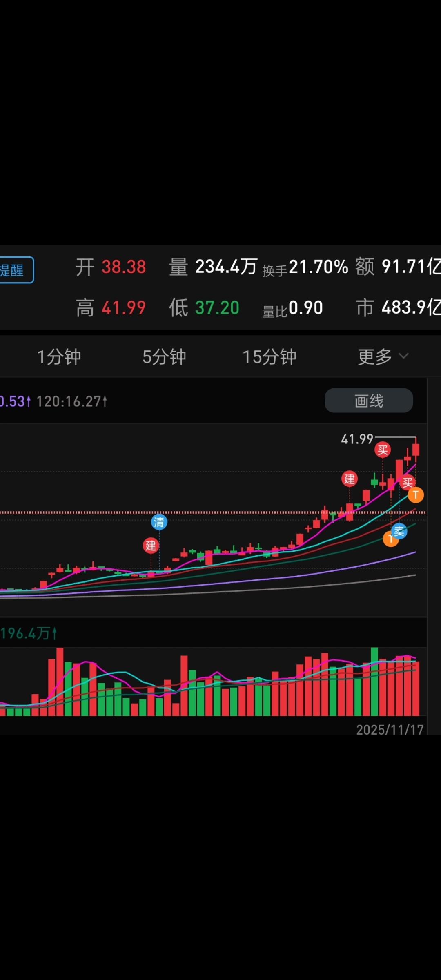The height and width of the screenshot is (980, 441).
Task: Tap the blue 卖 sell marker
Action: [399, 531]
